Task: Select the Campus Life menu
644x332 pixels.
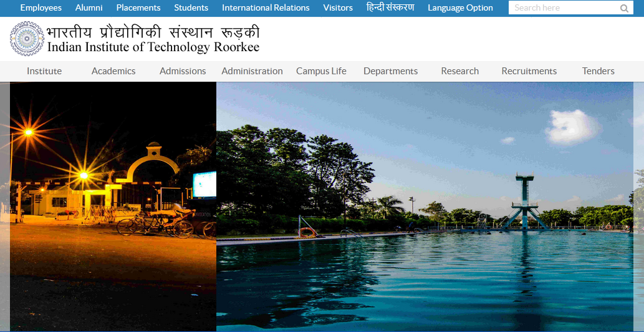Action: tap(321, 71)
